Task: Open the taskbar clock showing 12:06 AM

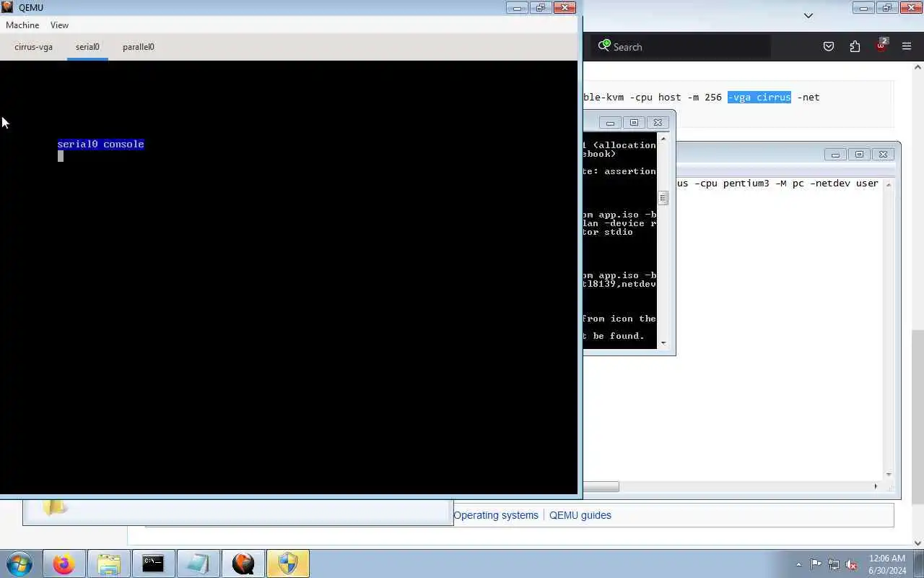Action: (887, 564)
